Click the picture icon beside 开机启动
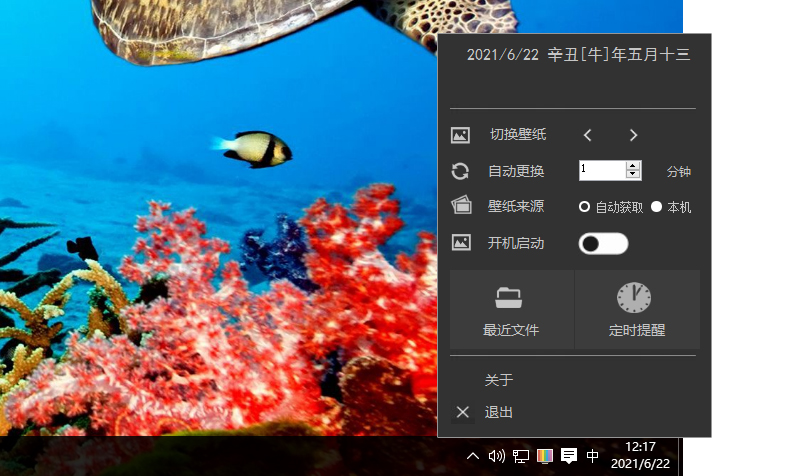786x476 pixels. pos(461,243)
